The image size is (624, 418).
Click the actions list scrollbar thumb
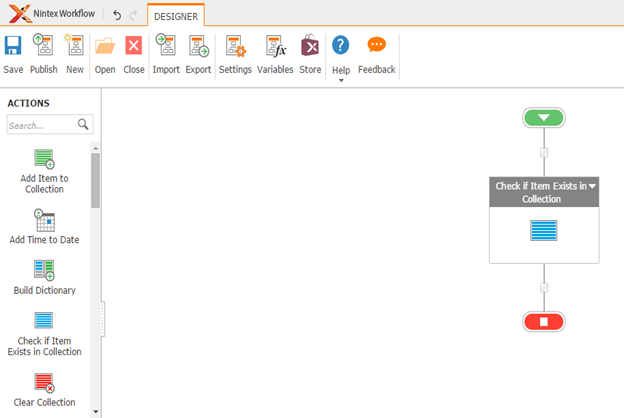coord(95,181)
